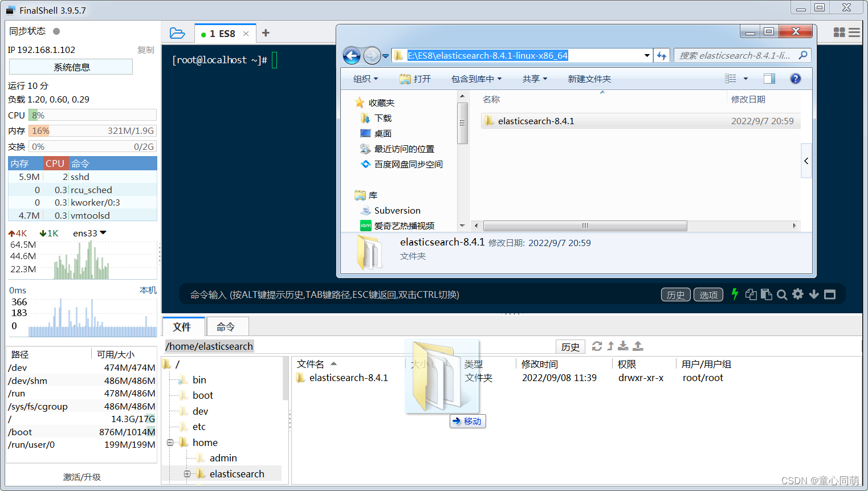Viewport: 868px width, 491px height.
Task: Click the paste icon in command bar
Action: click(x=767, y=294)
